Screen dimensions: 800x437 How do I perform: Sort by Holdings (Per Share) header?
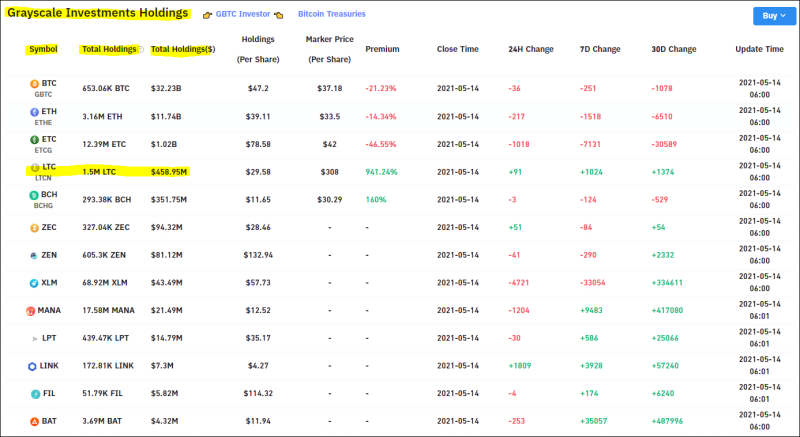click(x=258, y=49)
